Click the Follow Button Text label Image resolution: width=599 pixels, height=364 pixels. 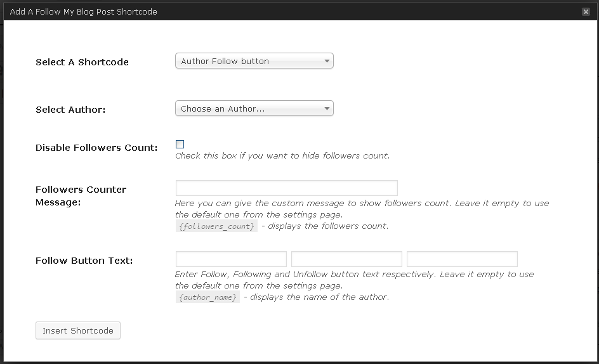[x=84, y=261]
